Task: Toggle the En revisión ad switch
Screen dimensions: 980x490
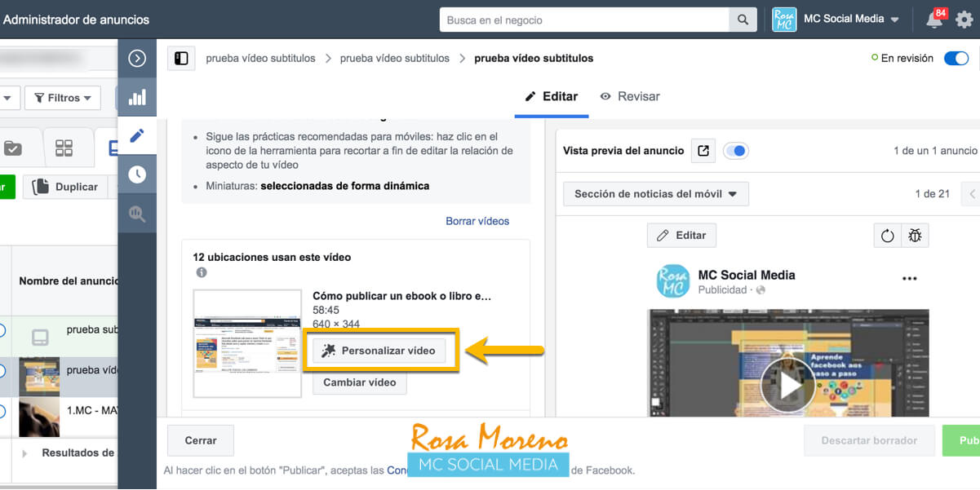Action: click(956, 58)
